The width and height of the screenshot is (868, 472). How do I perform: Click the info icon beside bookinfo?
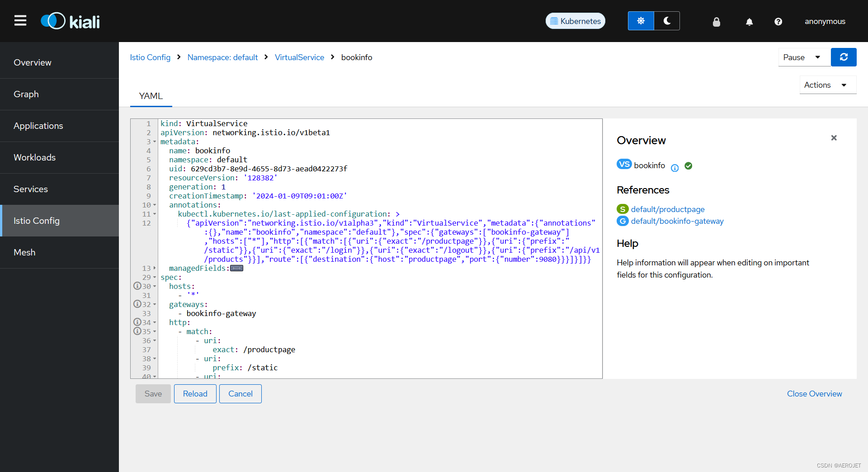pyautogui.click(x=675, y=168)
